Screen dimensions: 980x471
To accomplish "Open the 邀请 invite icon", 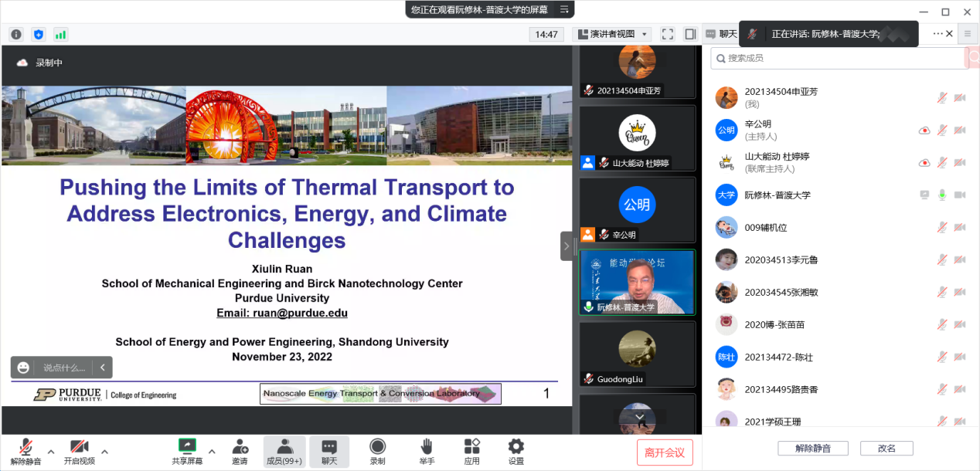I will (x=240, y=452).
